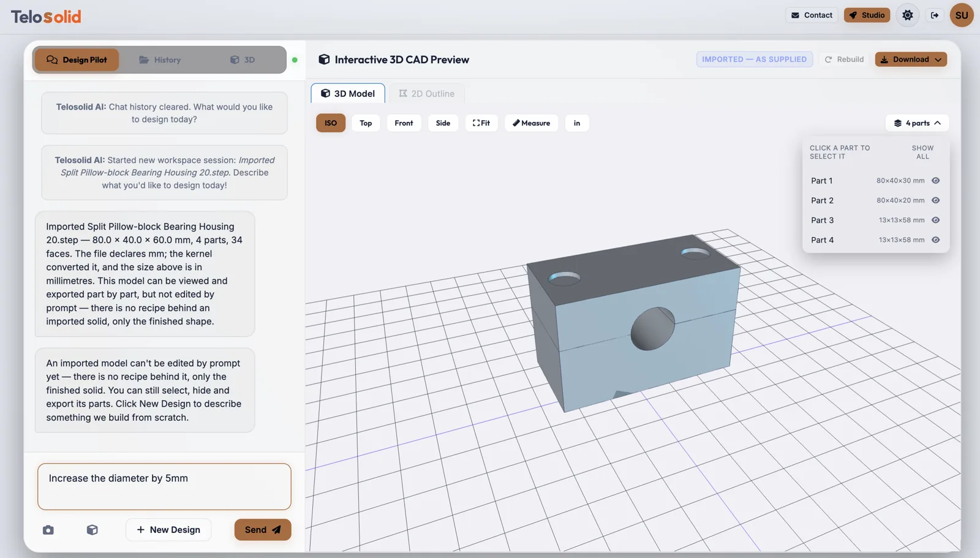This screenshot has width=980, height=558.
Task: Click the green status dot
Action: (x=295, y=60)
